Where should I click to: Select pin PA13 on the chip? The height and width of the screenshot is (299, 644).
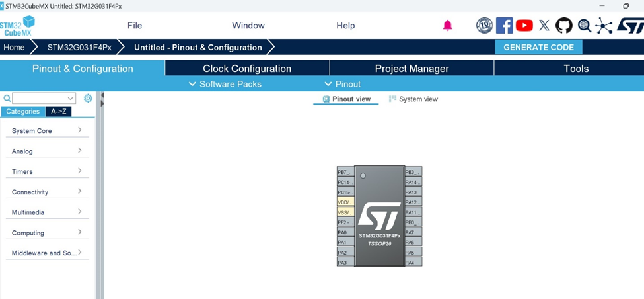[413, 192]
